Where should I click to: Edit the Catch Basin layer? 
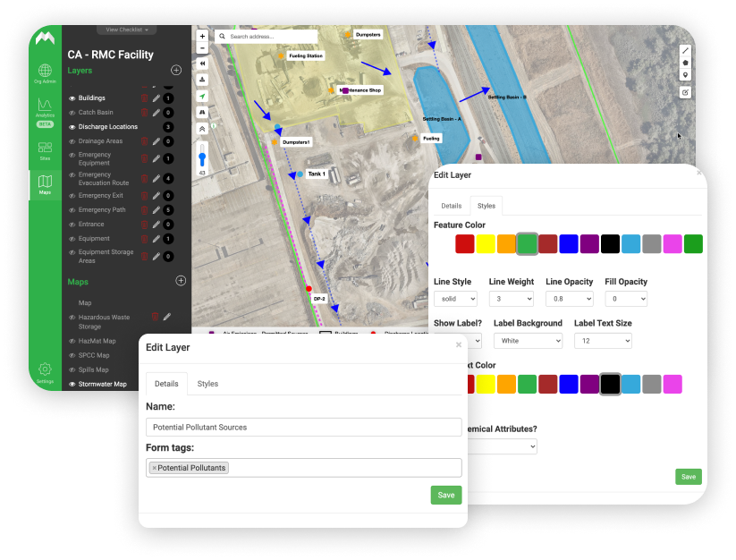[157, 113]
